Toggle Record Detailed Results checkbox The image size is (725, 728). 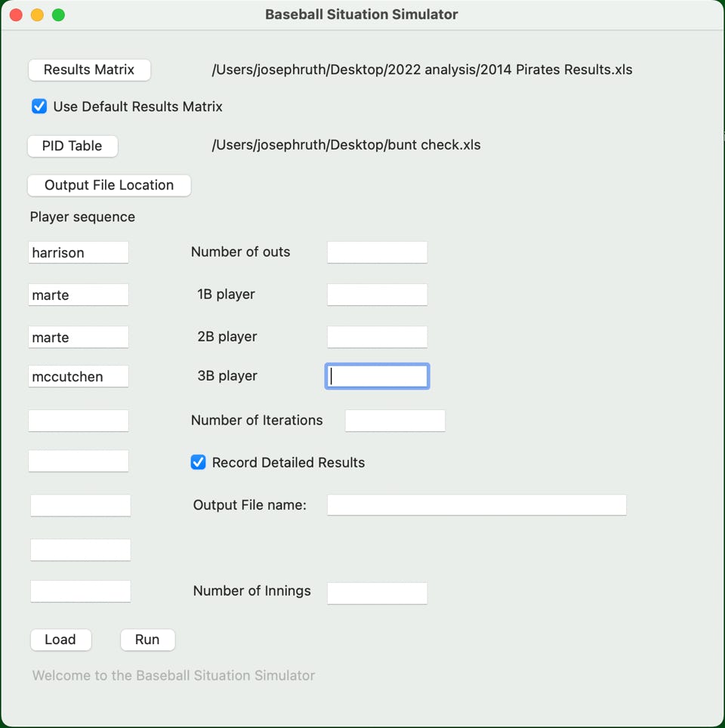(199, 462)
